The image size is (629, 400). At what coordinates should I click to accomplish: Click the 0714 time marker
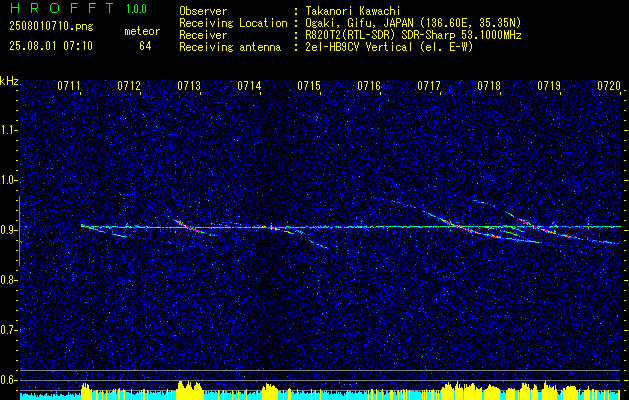(249, 85)
